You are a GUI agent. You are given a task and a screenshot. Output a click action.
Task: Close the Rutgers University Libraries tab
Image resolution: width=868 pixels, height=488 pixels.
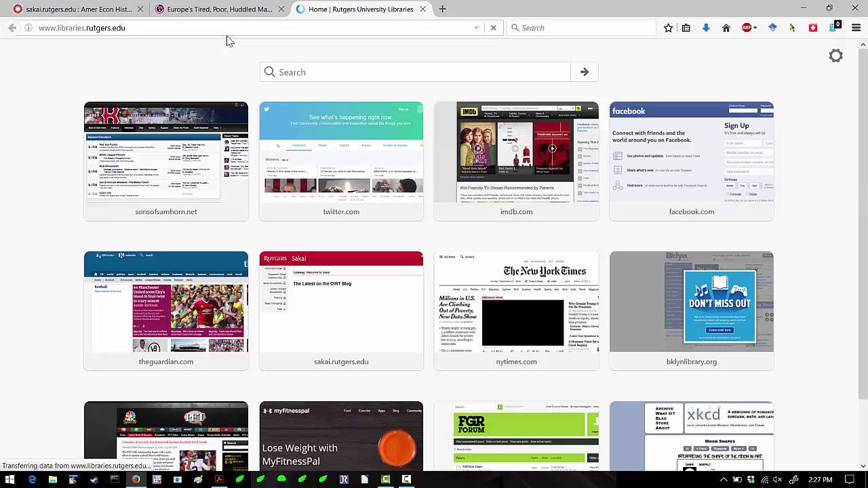pos(422,9)
